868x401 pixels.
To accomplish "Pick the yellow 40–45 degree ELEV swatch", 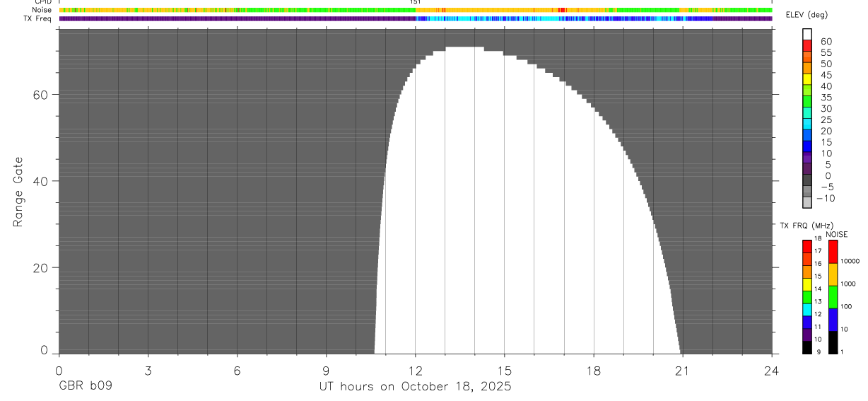I will point(807,79).
